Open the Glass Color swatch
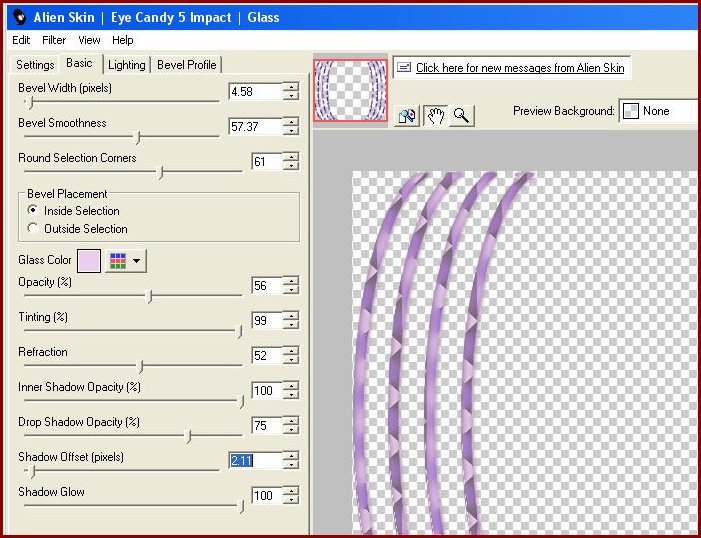This screenshot has height=538, width=701. point(89,261)
